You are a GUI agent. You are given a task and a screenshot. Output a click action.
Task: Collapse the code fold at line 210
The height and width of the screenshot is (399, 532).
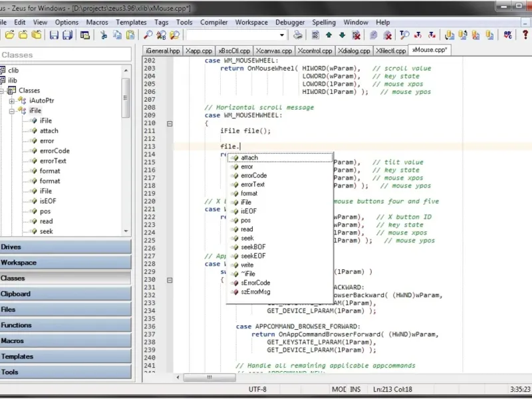170,124
